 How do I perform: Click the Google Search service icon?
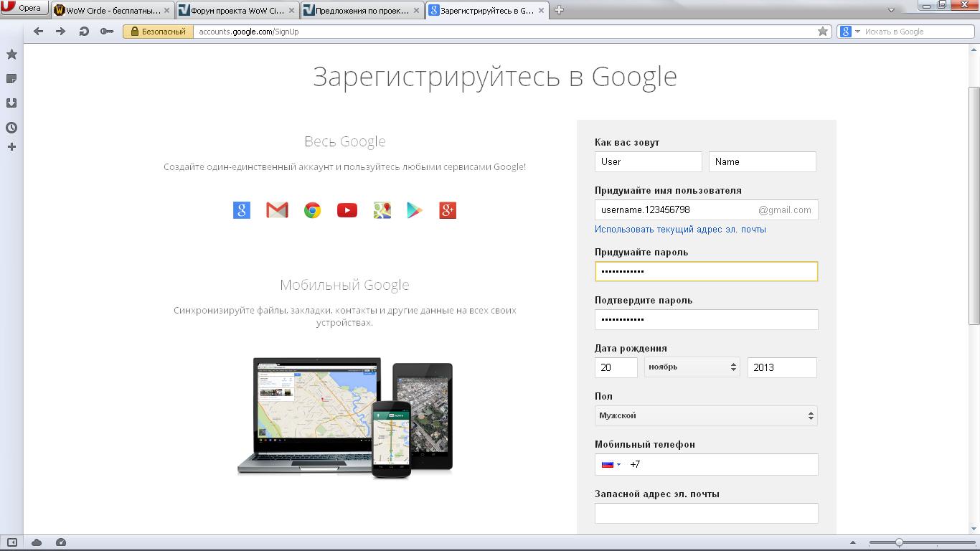point(242,210)
